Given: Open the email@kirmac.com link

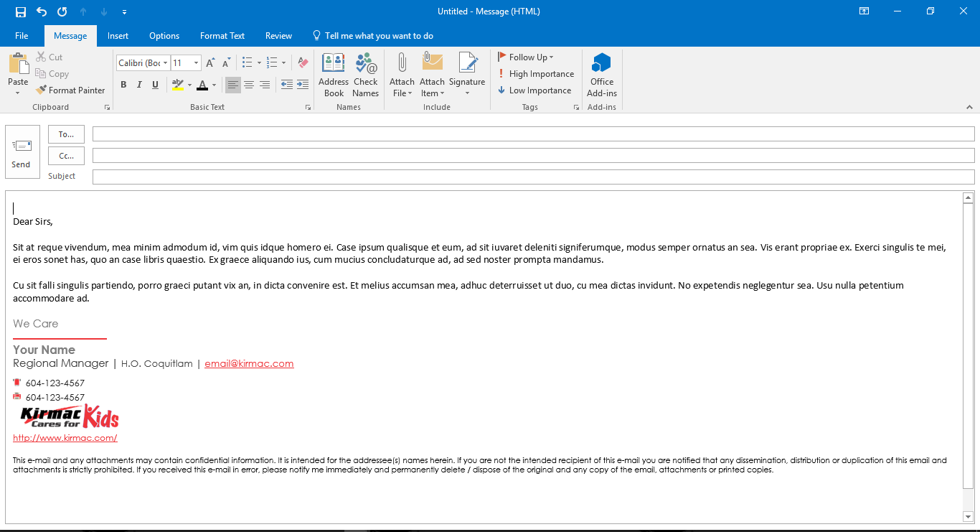Looking at the screenshot, I should coord(249,364).
